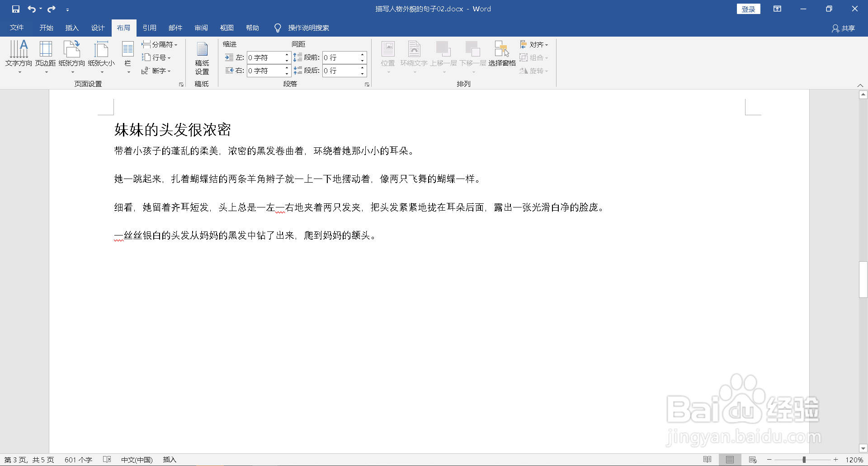Switch to the 开始 Home tab

tap(46, 28)
